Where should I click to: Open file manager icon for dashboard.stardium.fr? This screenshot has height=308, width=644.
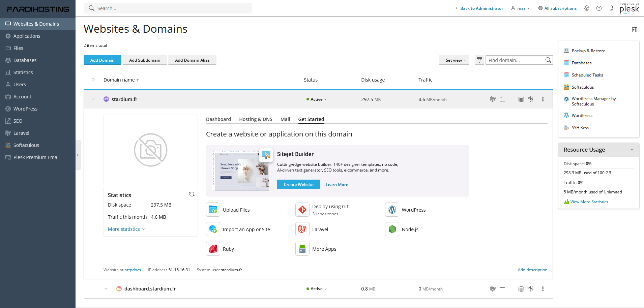[x=502, y=289]
